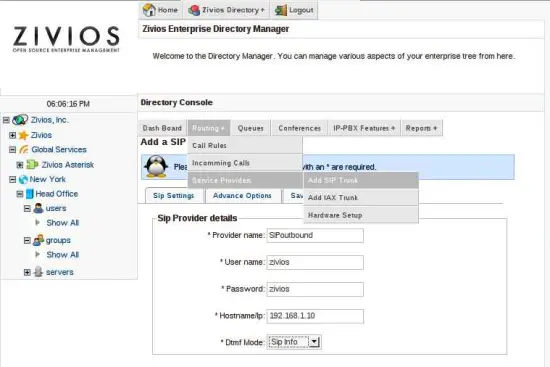
Task: Click the Zivios, Inc. globe icon
Action: point(20,120)
